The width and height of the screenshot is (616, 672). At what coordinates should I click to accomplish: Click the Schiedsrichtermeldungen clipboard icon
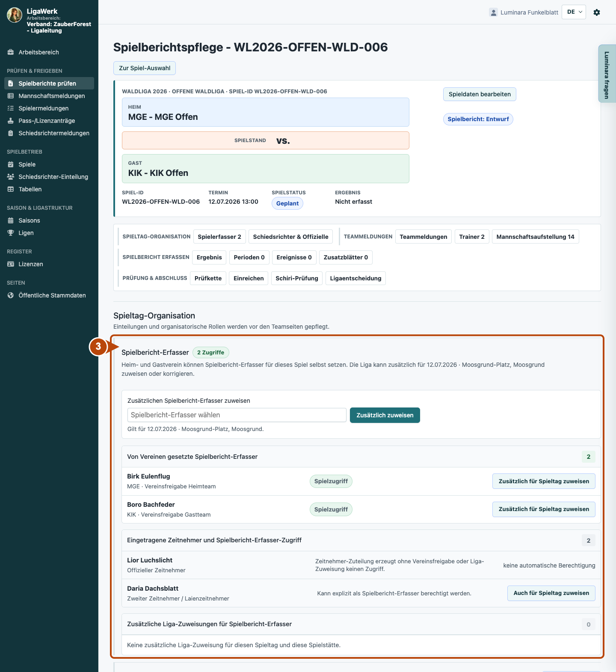click(11, 133)
